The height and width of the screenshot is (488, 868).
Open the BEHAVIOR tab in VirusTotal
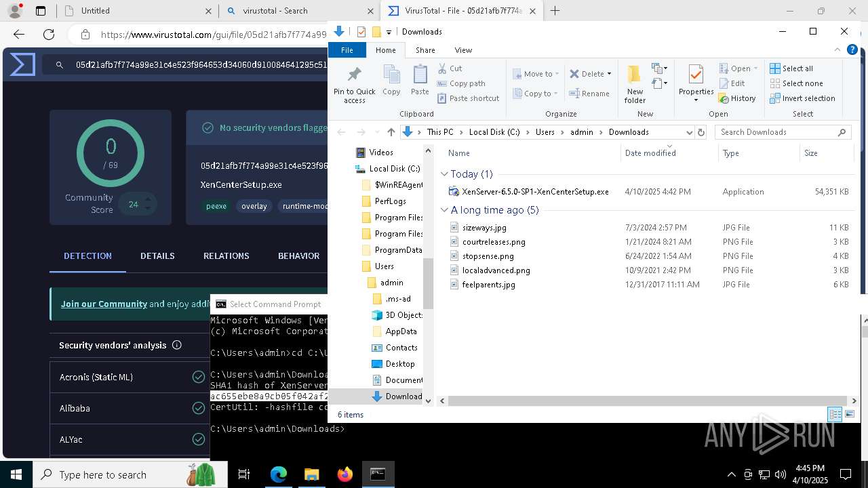tap(298, 256)
